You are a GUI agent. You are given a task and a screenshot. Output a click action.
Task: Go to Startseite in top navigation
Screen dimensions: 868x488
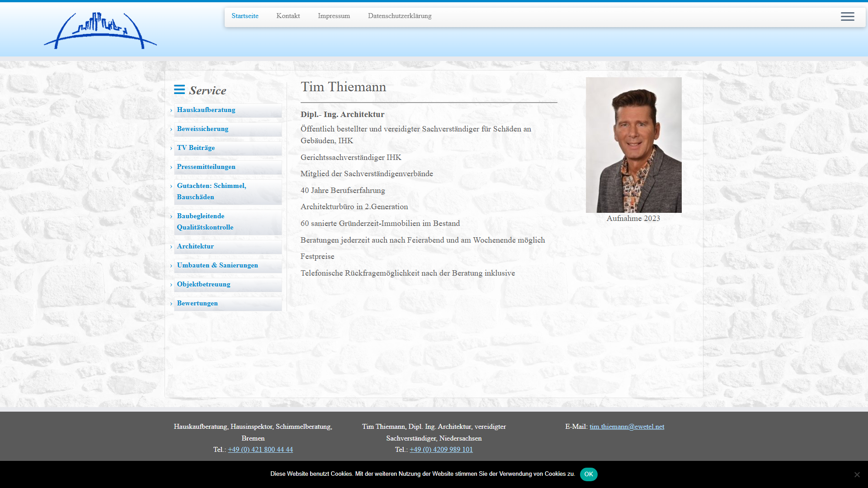pos(245,16)
